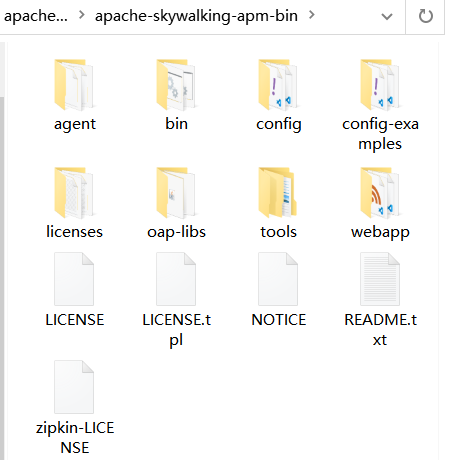Click the 'LICENSE' file name label
This screenshot has height=460, width=452.
click(x=75, y=320)
